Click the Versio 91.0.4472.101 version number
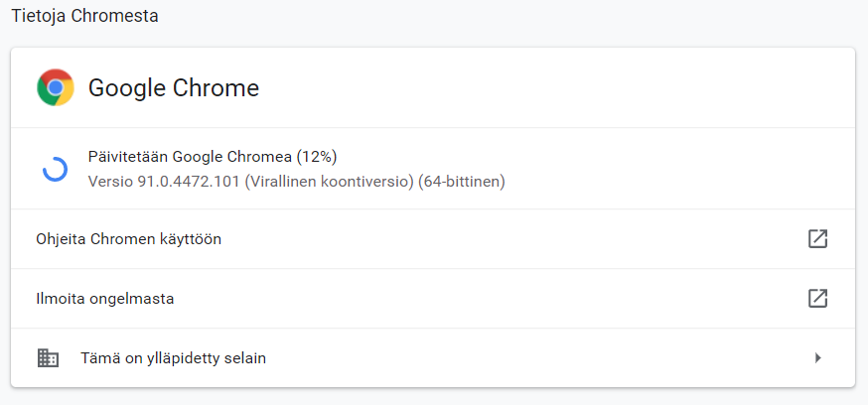The width and height of the screenshot is (868, 405). click(x=164, y=182)
